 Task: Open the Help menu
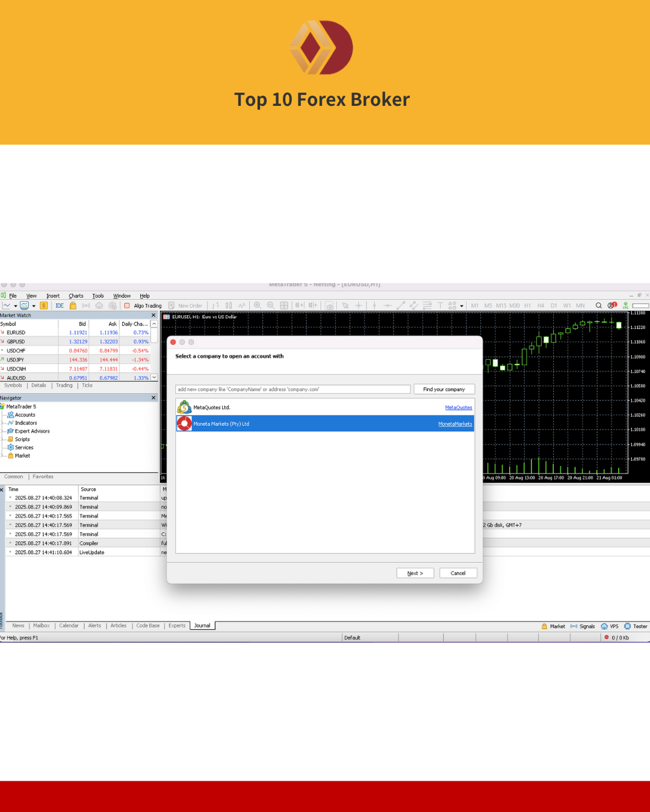144,296
